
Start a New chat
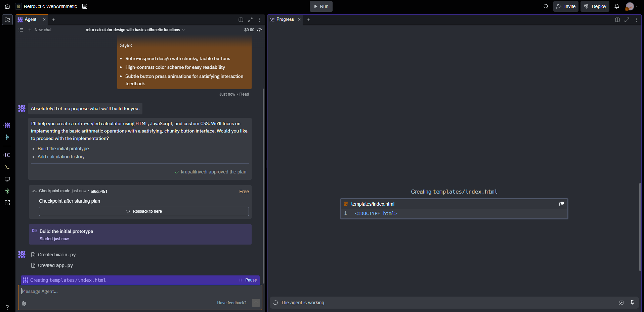pyautogui.click(x=40, y=30)
